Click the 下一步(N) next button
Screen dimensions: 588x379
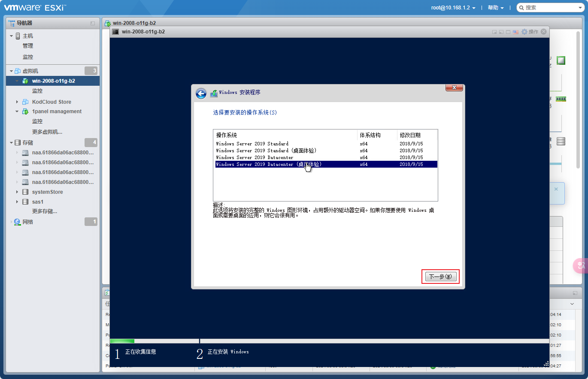(440, 277)
